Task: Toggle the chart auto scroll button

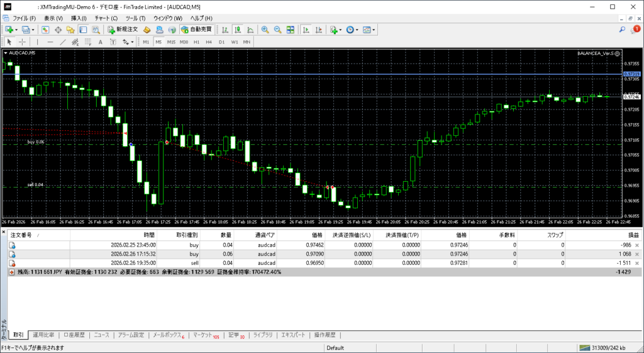Action: click(x=305, y=30)
